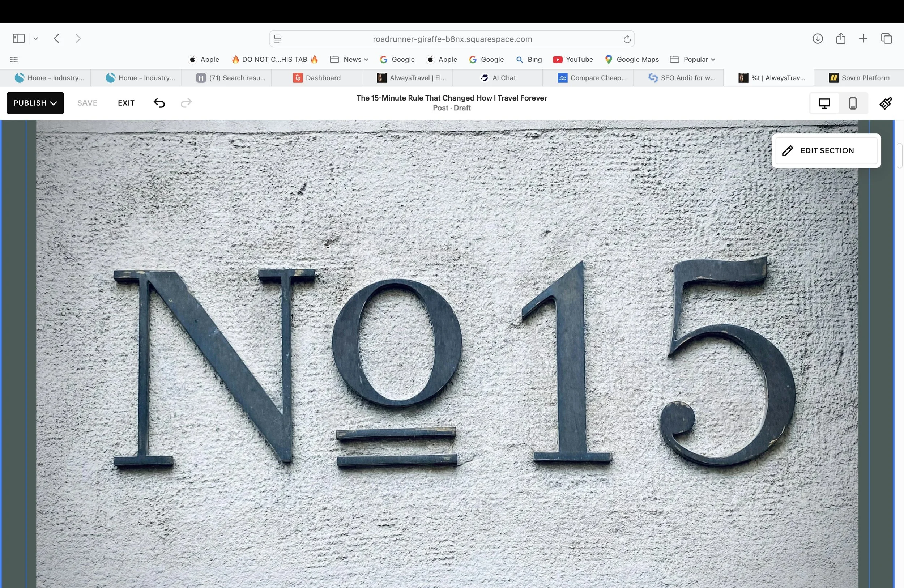Switch to mobile device preview

click(853, 103)
